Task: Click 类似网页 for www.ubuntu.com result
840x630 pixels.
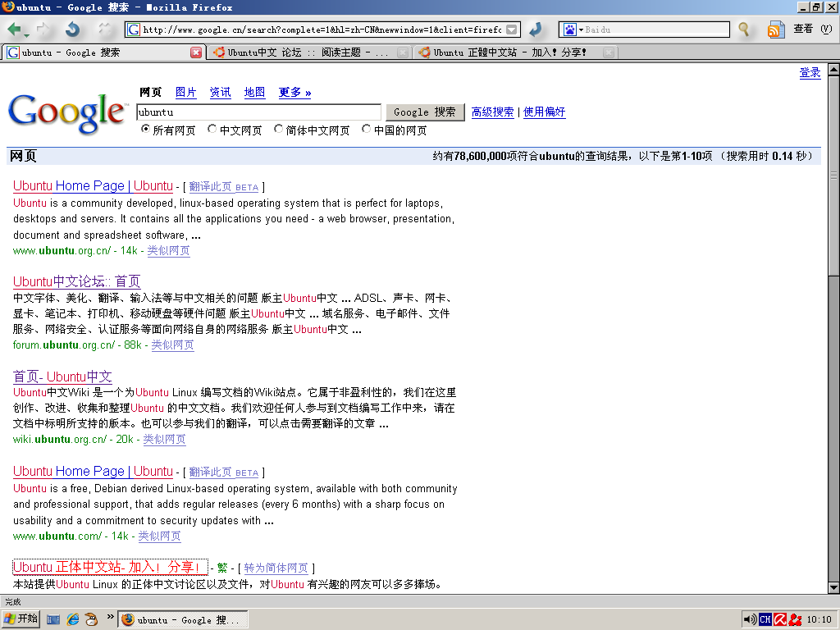Action: tap(160, 536)
